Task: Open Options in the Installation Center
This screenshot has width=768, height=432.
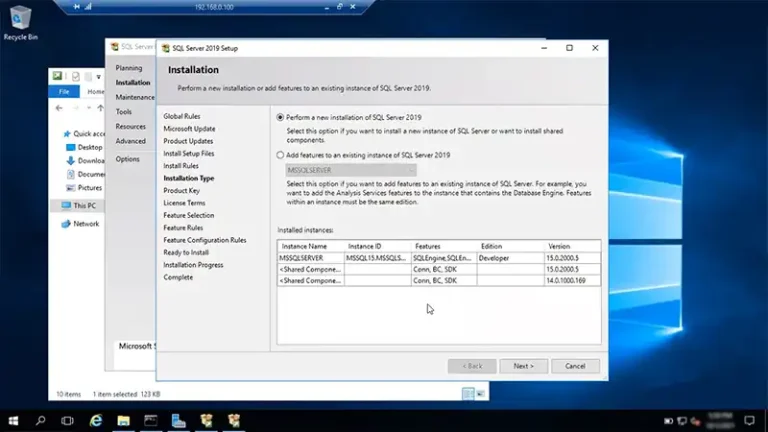Action: [x=127, y=159]
